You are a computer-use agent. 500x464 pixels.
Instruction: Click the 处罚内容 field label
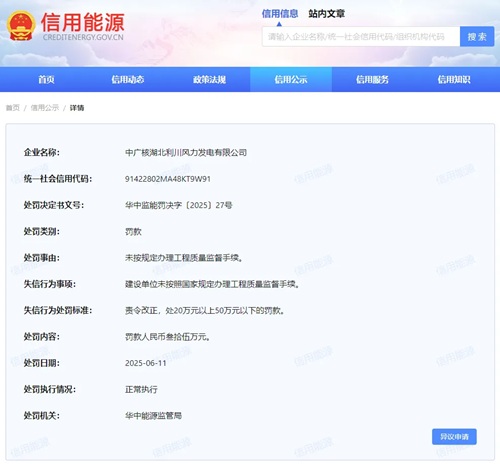click(42, 337)
